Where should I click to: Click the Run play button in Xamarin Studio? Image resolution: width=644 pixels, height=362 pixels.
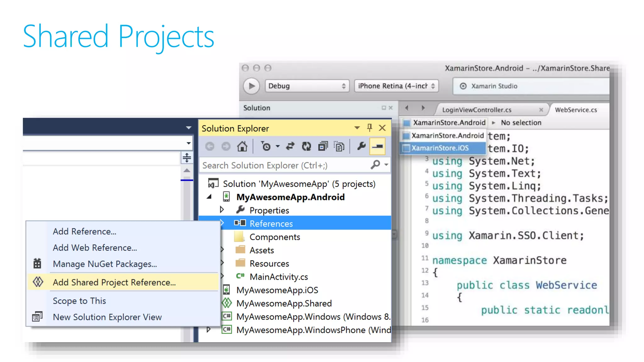click(x=252, y=86)
